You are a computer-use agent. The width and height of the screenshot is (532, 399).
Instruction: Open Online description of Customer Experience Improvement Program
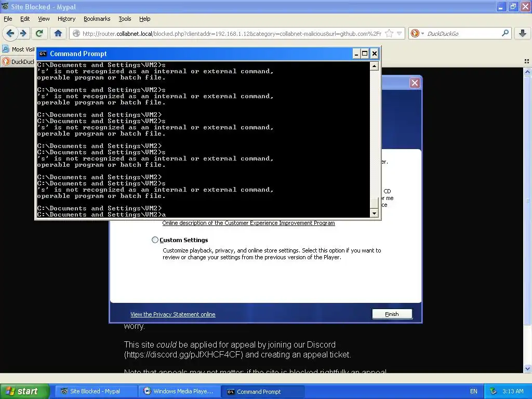coord(248,223)
